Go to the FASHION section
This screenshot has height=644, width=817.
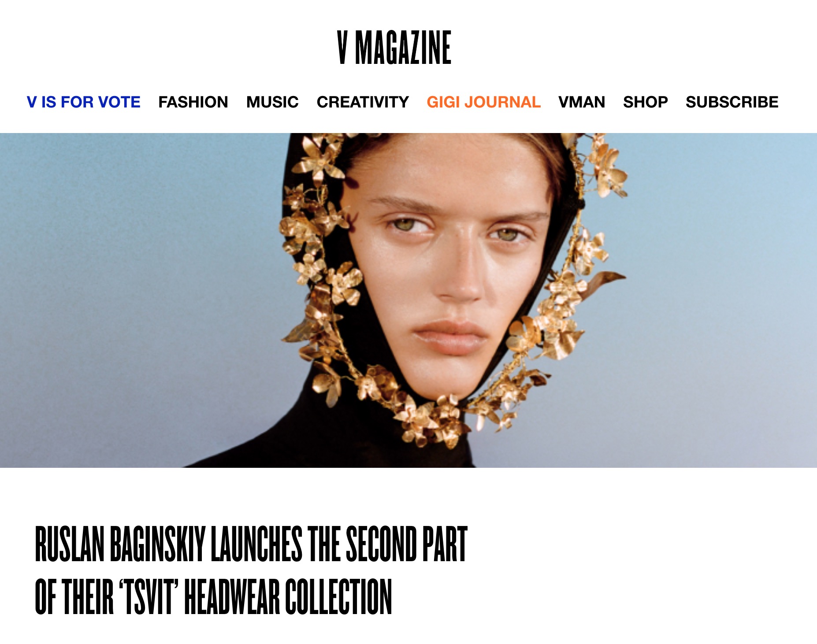click(193, 102)
